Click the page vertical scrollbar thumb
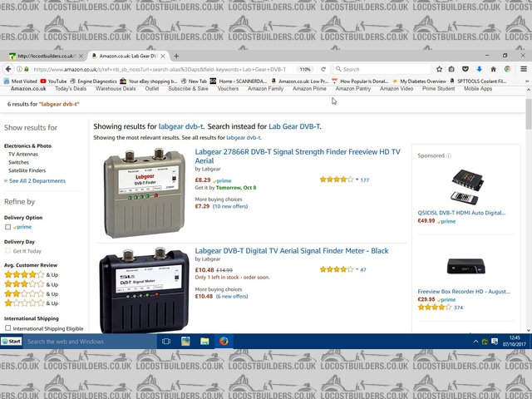 pos(529,114)
